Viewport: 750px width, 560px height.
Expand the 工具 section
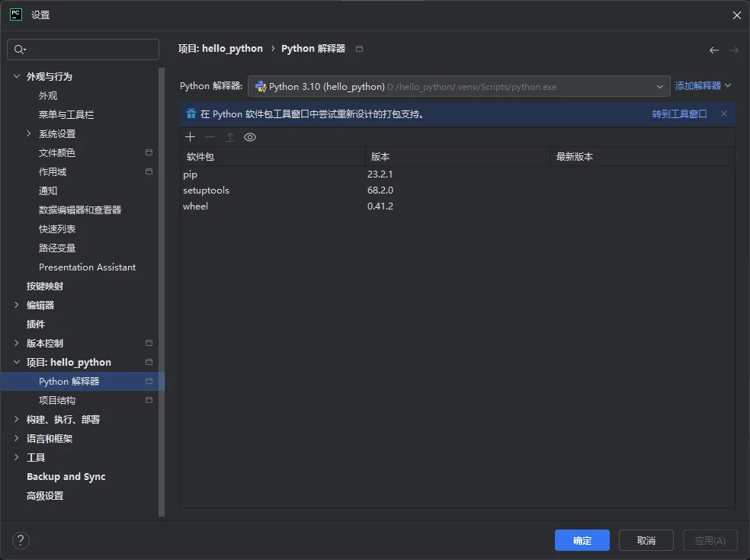17,457
